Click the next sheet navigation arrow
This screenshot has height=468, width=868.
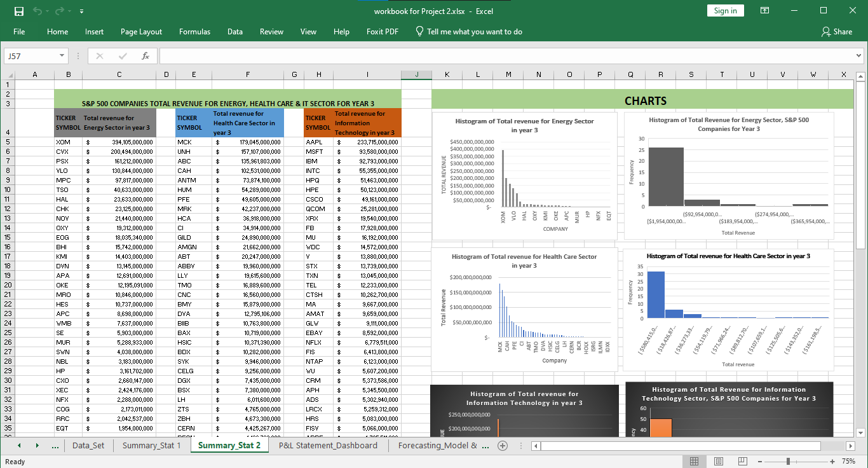coord(37,446)
